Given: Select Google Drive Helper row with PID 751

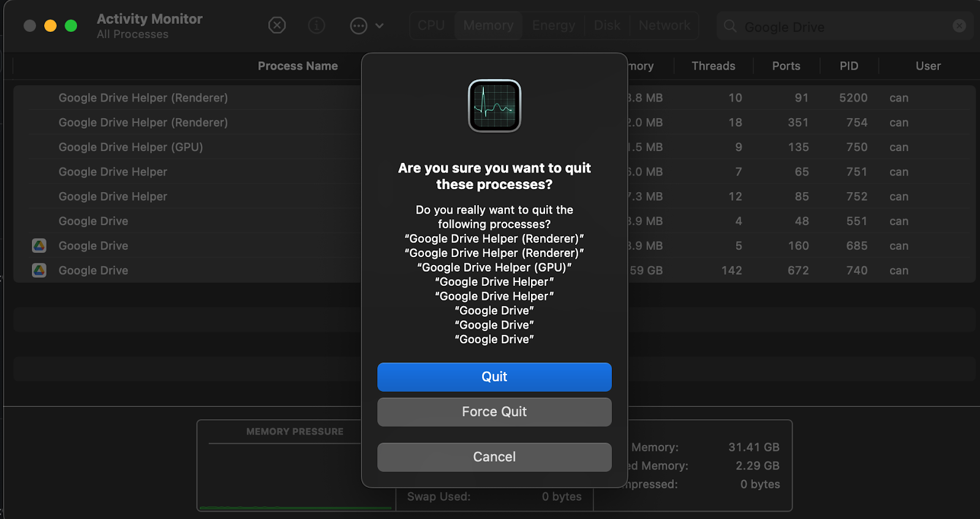Looking at the screenshot, I should tap(494, 172).
